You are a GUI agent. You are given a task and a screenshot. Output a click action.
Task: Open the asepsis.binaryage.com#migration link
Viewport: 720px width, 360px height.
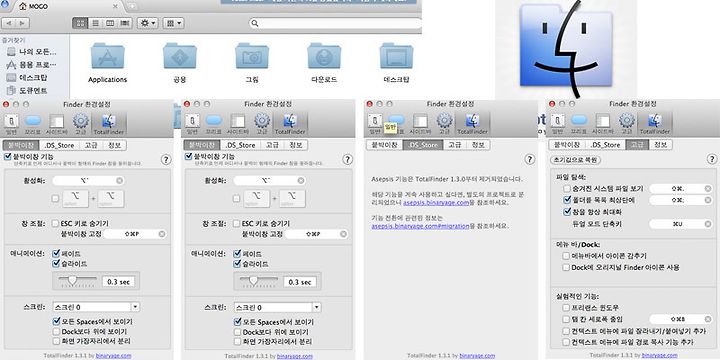tap(420, 226)
